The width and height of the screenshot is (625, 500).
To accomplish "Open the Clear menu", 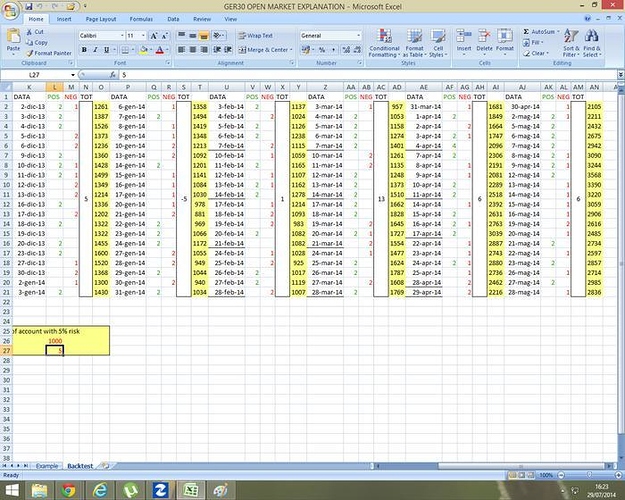I will [x=537, y=53].
